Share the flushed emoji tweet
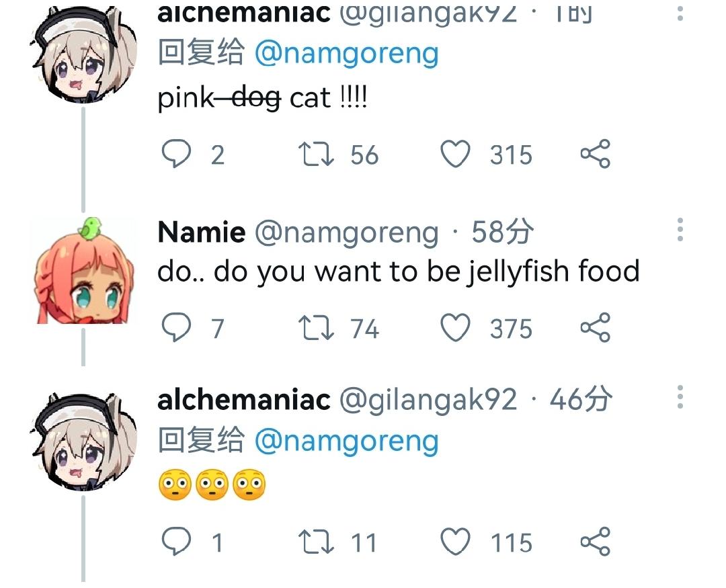The width and height of the screenshot is (726, 588). 596,541
